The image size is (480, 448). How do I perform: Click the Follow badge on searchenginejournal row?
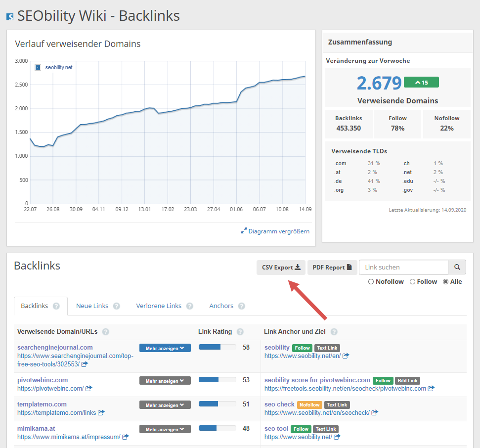coord(302,348)
